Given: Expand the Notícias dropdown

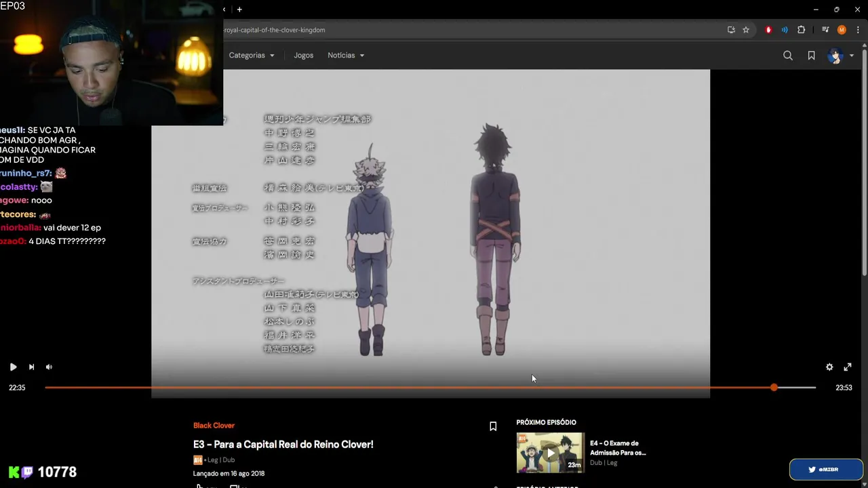Looking at the screenshot, I should (x=346, y=56).
